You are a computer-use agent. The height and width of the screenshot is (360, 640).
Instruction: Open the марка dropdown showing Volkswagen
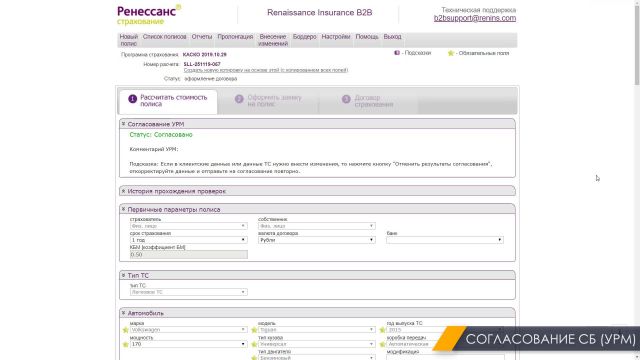pyautogui.click(x=189, y=329)
